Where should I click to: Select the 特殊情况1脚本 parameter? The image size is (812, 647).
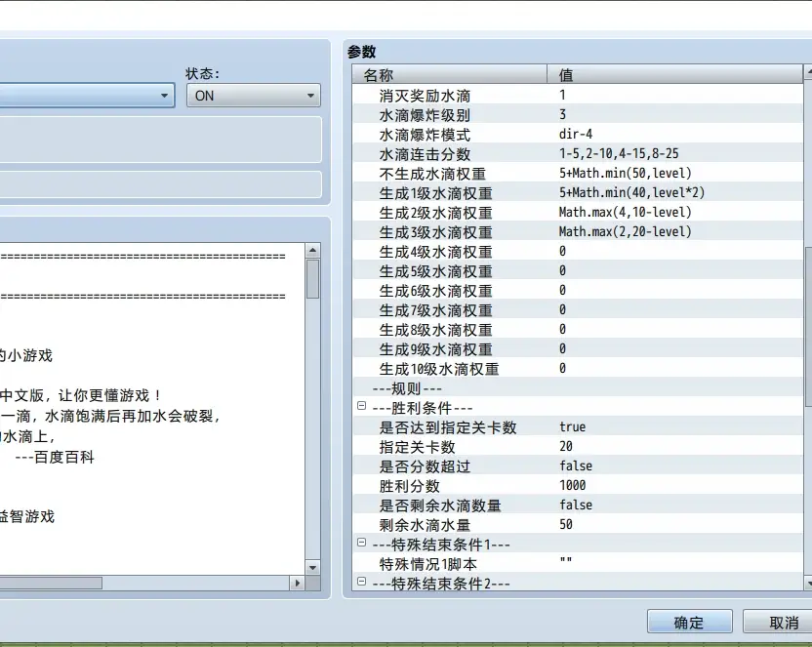(427, 564)
